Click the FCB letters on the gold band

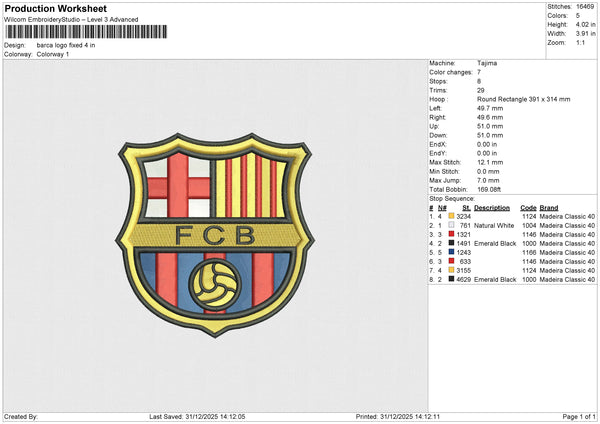[x=214, y=236]
